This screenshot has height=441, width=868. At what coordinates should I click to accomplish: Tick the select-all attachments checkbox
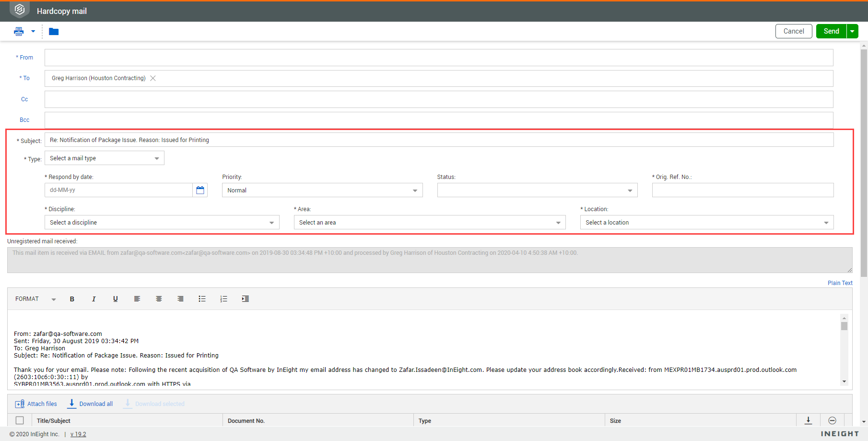20,420
